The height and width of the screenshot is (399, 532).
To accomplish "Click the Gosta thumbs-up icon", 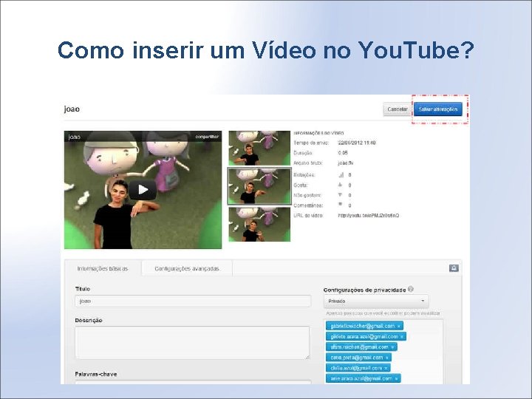I will [x=341, y=185].
